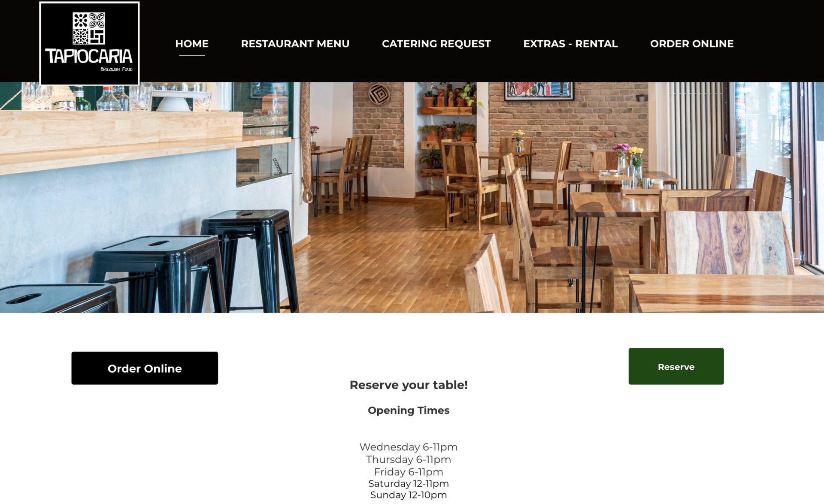Image resolution: width=824 pixels, height=504 pixels.
Task: Go to Catering Request page
Action: pyautogui.click(x=436, y=44)
